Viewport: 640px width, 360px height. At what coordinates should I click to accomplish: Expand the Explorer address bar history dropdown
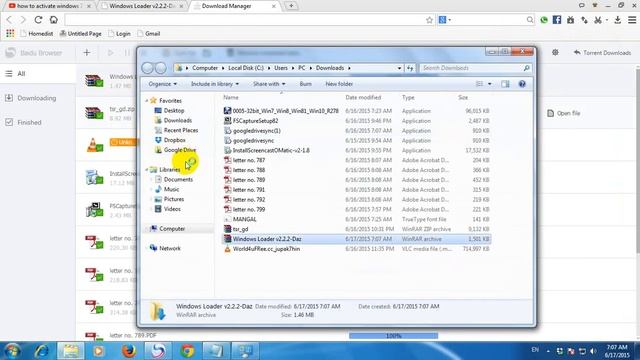[399, 68]
